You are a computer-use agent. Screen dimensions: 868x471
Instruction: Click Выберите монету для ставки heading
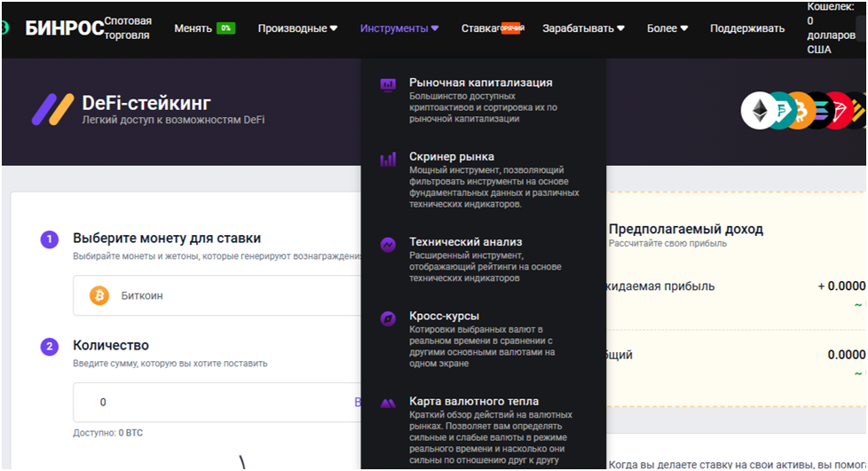point(167,238)
